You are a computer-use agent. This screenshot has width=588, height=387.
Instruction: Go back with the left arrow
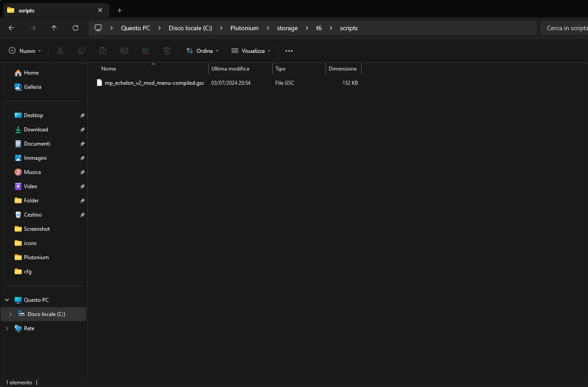(12, 28)
